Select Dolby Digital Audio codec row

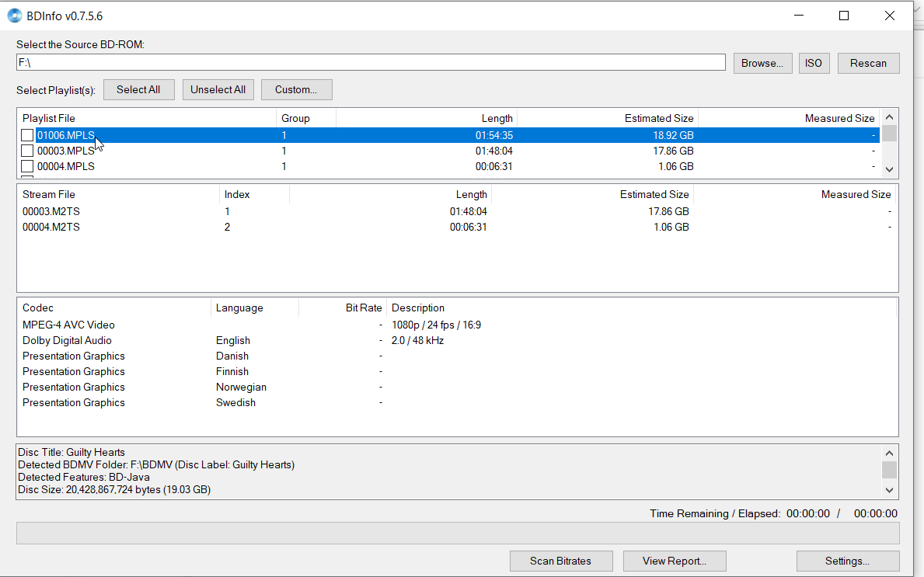[x=457, y=340]
